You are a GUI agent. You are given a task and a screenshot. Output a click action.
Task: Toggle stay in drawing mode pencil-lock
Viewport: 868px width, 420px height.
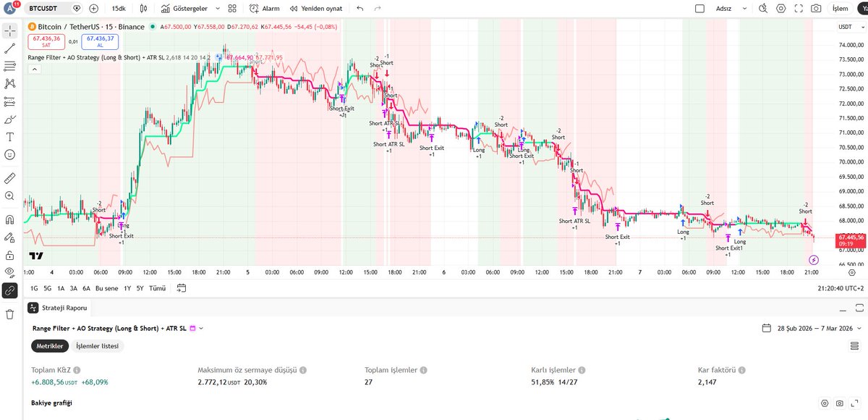10,237
